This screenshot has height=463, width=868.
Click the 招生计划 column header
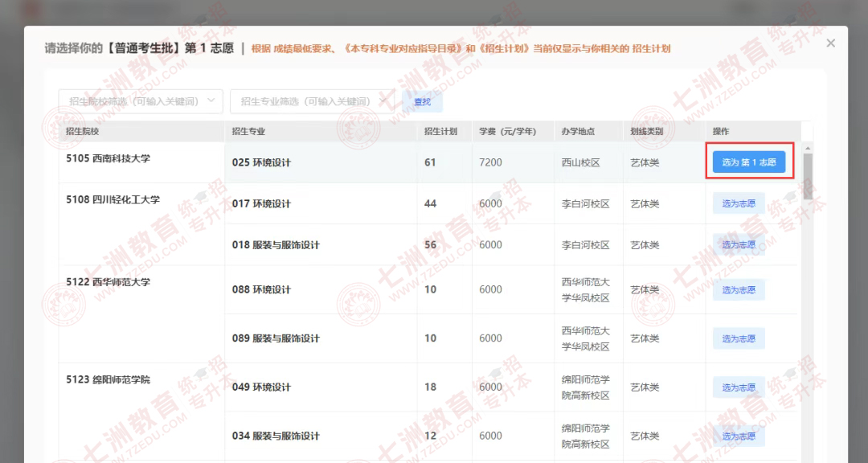pyautogui.click(x=440, y=131)
